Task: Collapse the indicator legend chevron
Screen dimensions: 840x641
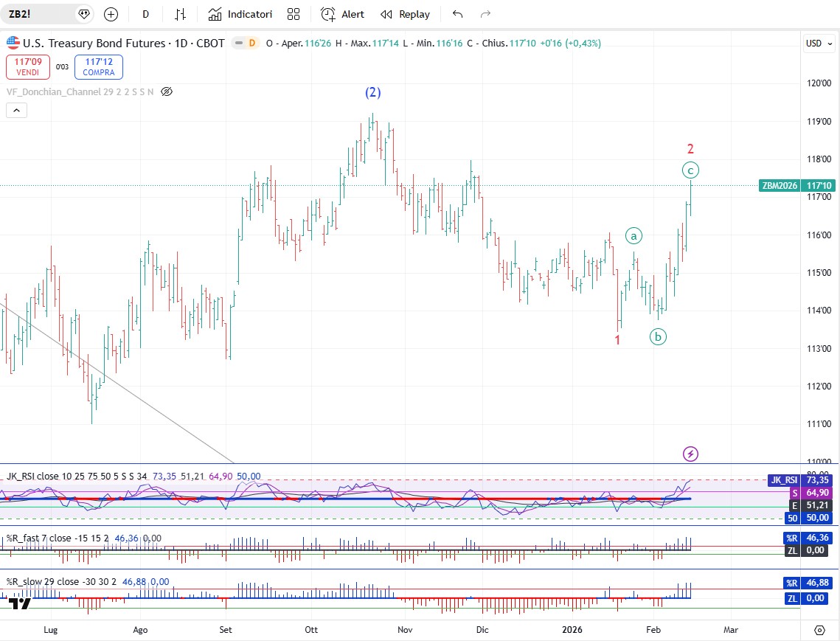Action: pyautogui.click(x=16, y=111)
